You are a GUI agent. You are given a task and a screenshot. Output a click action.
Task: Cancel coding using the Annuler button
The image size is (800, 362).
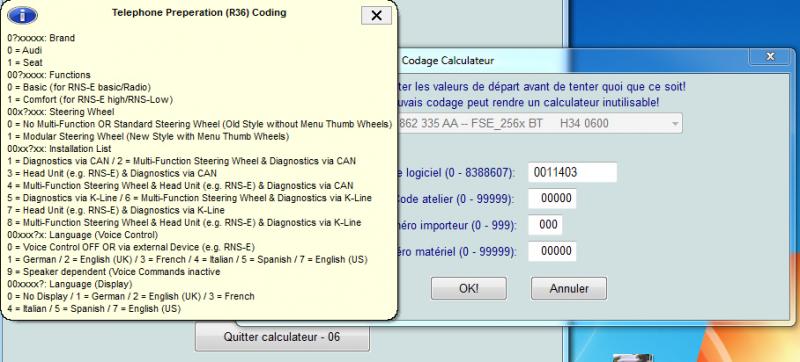(x=569, y=288)
